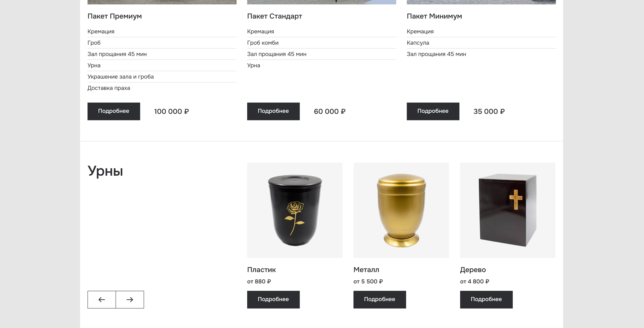Click the next arrow in urns carousel
644x328 pixels.
pyautogui.click(x=130, y=299)
